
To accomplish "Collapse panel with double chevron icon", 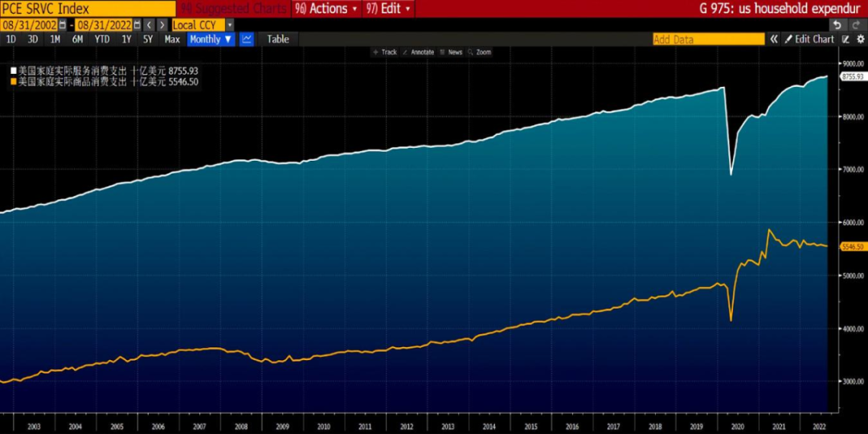I will coord(773,39).
